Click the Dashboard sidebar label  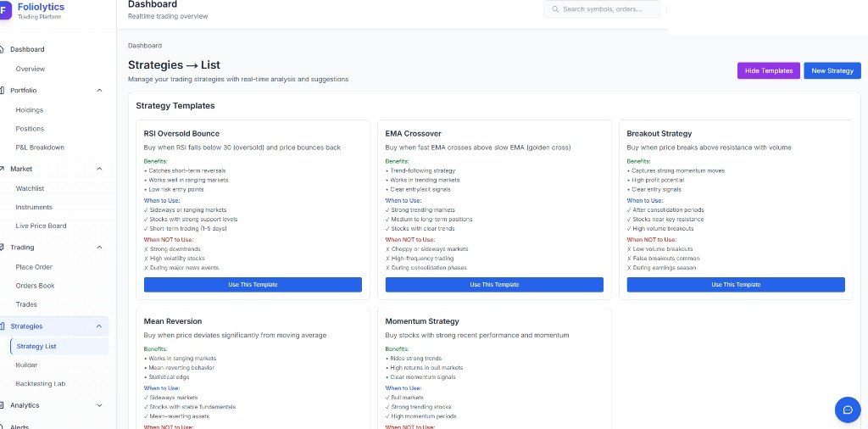pos(27,49)
